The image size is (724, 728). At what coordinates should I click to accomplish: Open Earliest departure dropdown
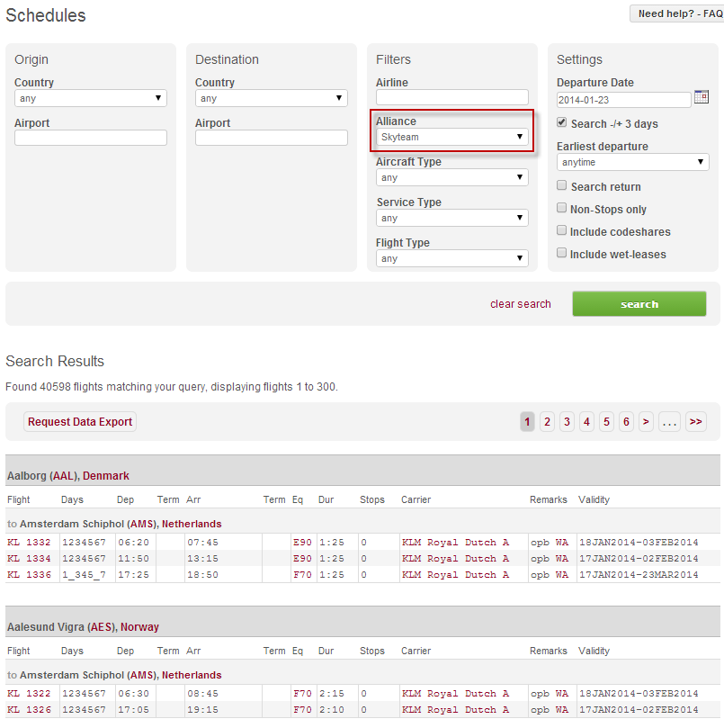pos(632,163)
